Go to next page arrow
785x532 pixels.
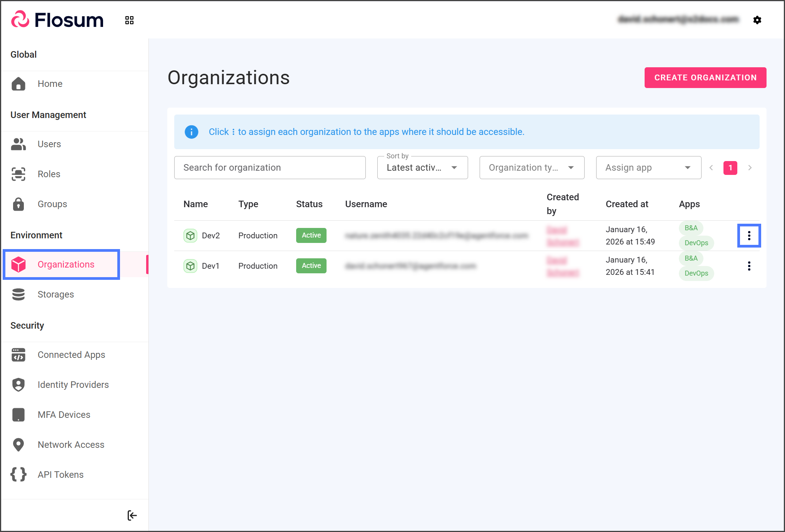click(x=750, y=168)
